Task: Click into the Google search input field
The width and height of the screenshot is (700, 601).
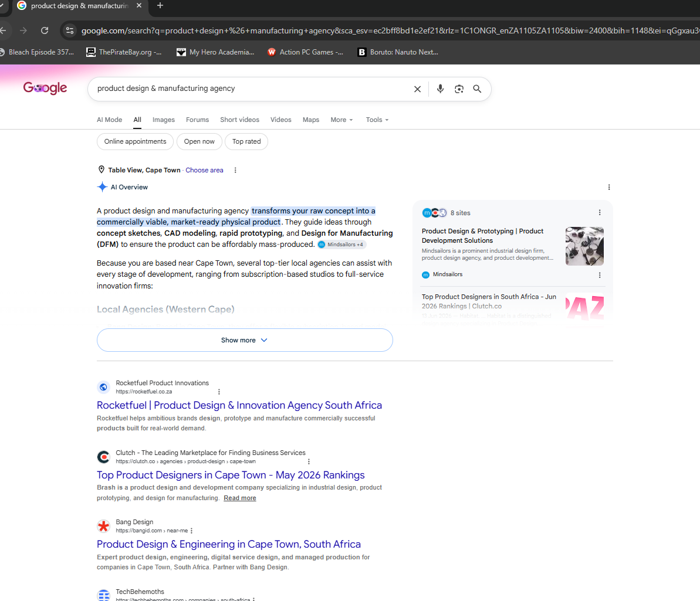Action: tap(252, 89)
